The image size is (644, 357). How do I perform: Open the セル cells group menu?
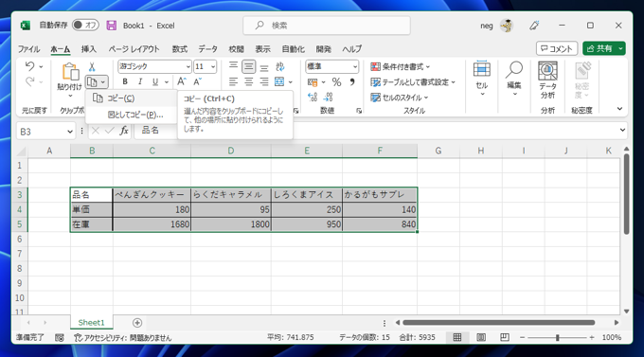[x=482, y=78]
